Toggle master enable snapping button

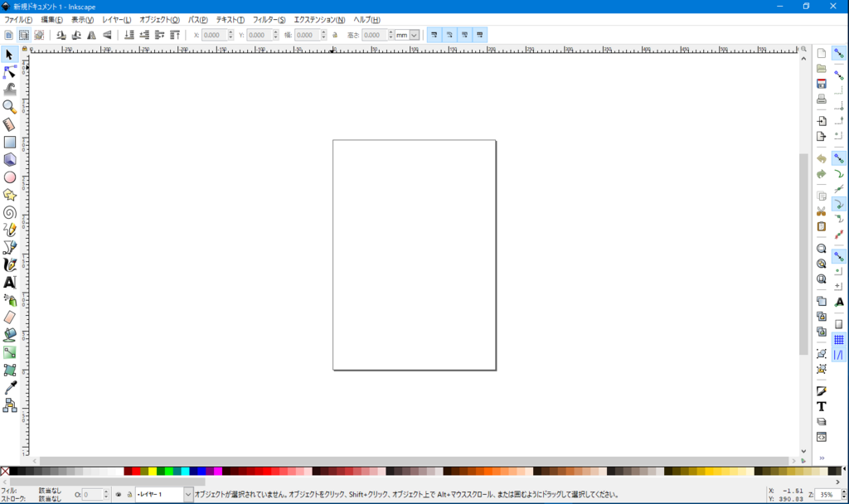click(839, 54)
